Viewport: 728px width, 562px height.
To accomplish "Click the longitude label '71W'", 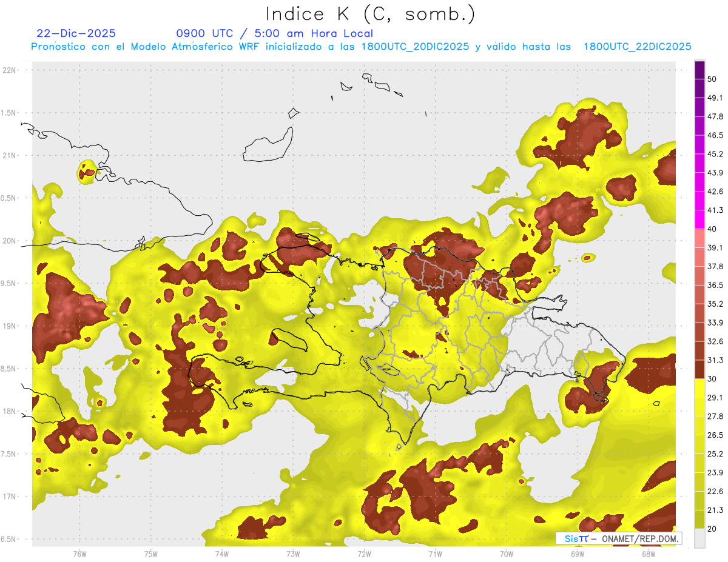I will tap(435, 554).
